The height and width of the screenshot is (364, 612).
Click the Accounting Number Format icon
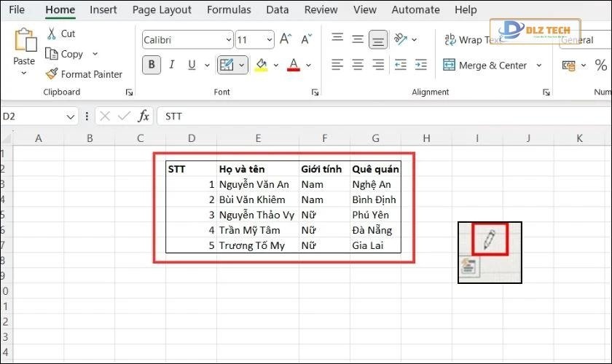pos(569,66)
